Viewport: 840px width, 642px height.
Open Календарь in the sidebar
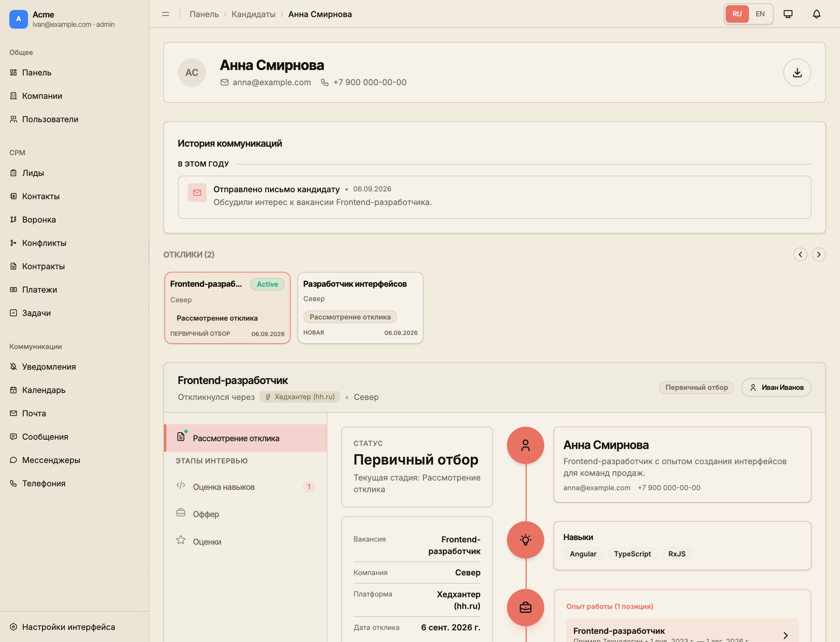(x=74, y=390)
